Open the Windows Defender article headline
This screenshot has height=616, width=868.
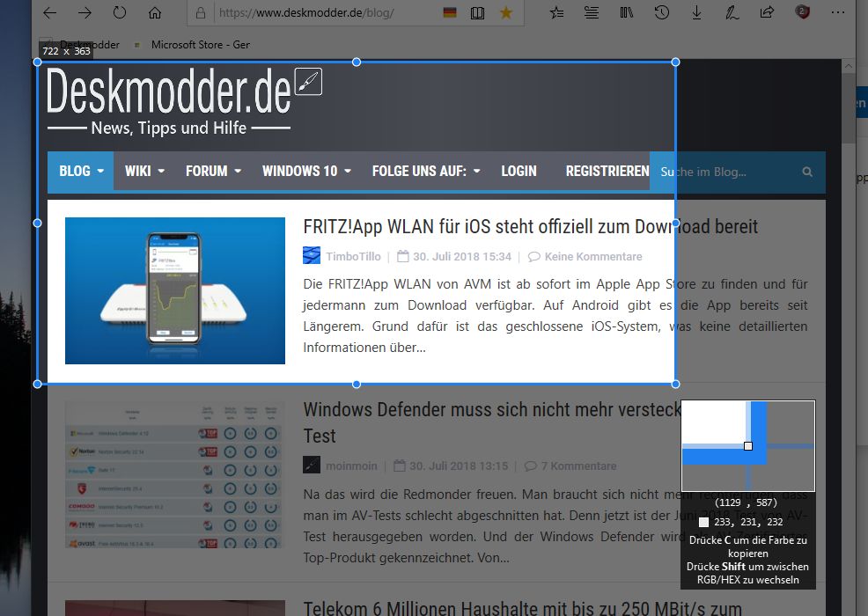tap(491, 422)
